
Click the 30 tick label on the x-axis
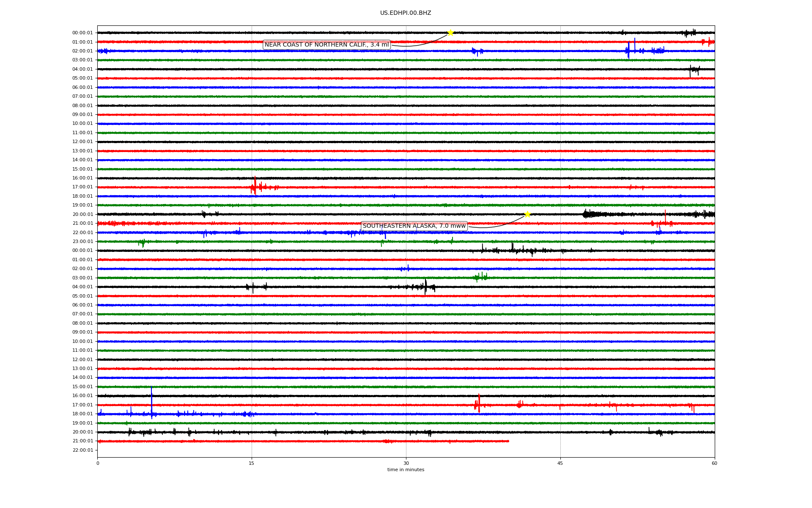(406, 464)
